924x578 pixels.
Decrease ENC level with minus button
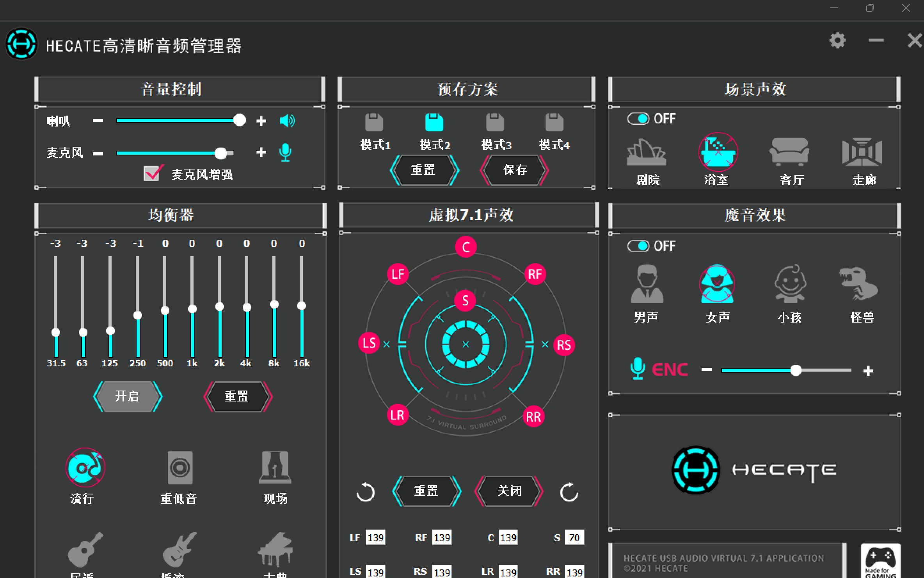click(707, 369)
